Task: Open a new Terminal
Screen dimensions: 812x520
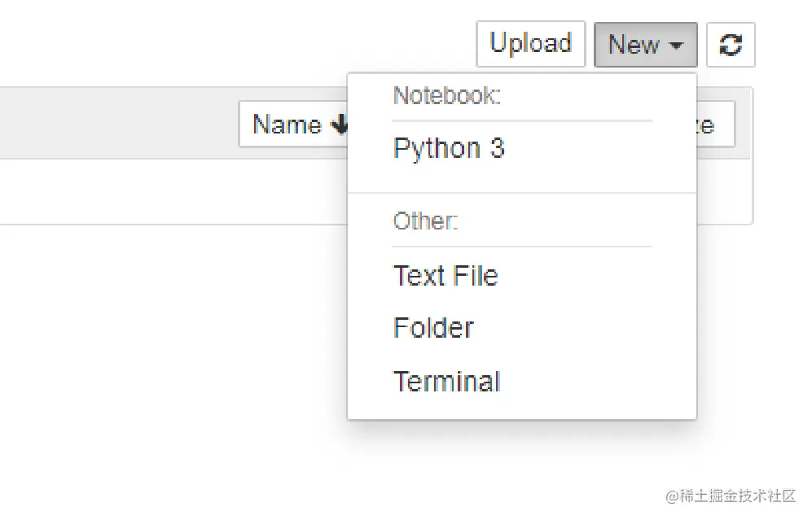Action: click(447, 381)
